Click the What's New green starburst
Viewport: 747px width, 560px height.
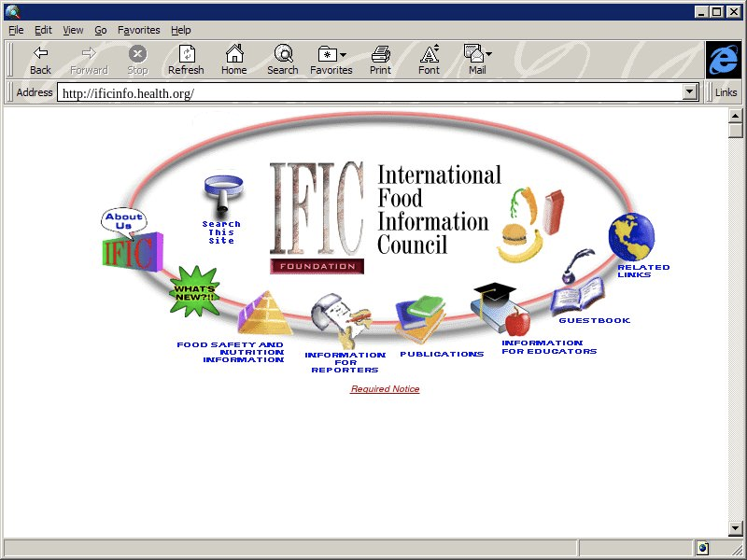click(x=194, y=291)
